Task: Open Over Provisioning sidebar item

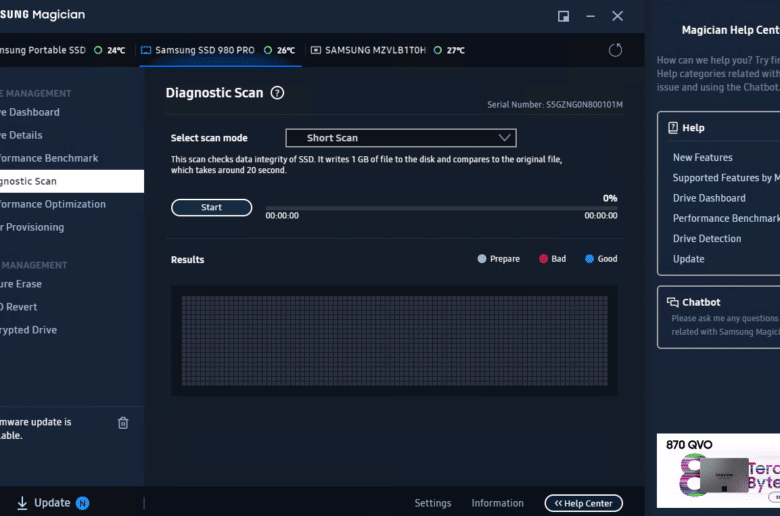Action: click(x=32, y=227)
